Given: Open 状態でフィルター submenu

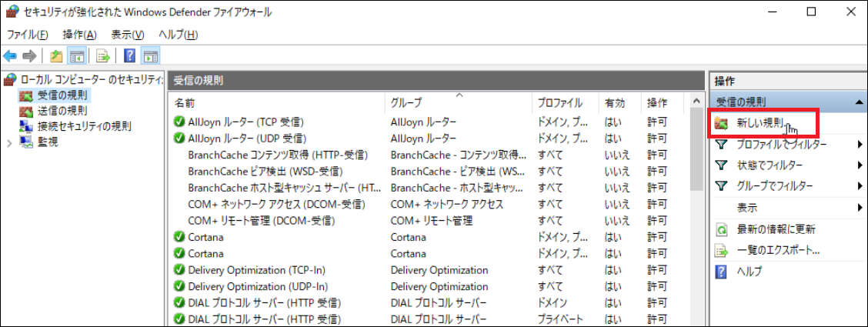Looking at the screenshot, I should coord(770,165).
